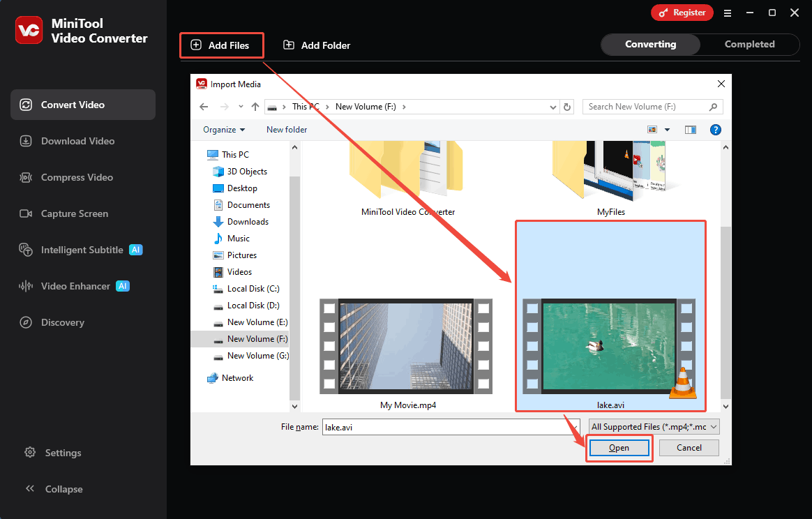Image resolution: width=812 pixels, height=519 pixels.
Task: Open the Organize dropdown menu
Action: coord(224,130)
